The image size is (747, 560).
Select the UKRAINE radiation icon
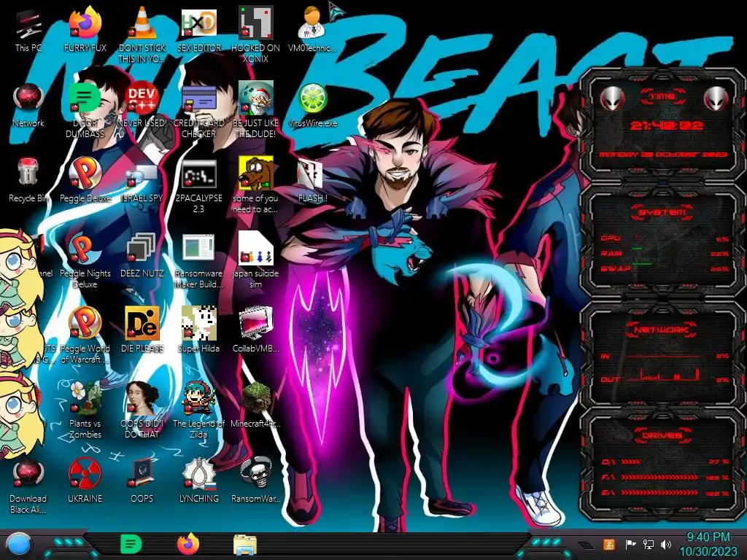85,481
